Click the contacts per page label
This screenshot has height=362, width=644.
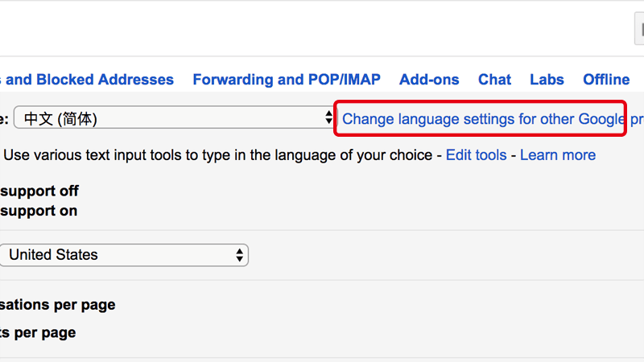click(x=38, y=332)
